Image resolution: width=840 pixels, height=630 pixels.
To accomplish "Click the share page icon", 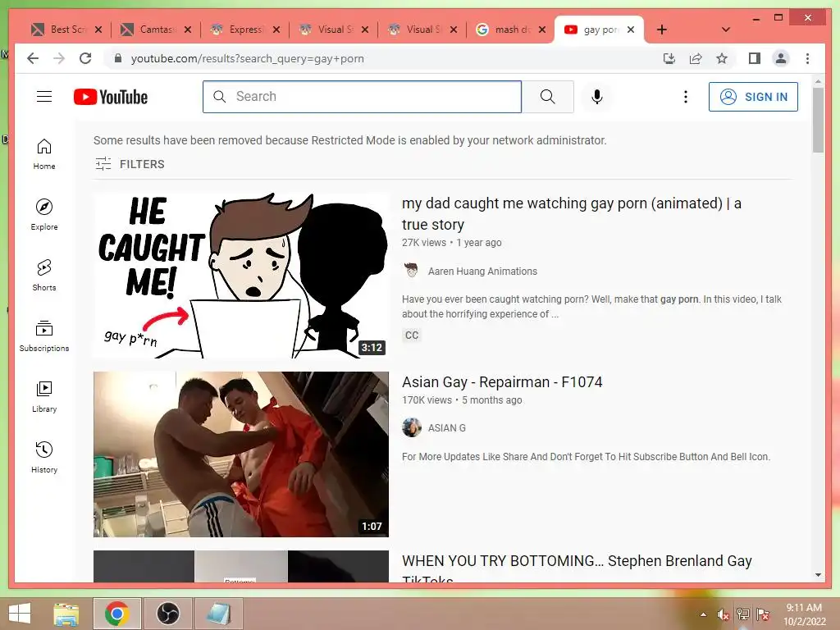I will click(x=696, y=58).
